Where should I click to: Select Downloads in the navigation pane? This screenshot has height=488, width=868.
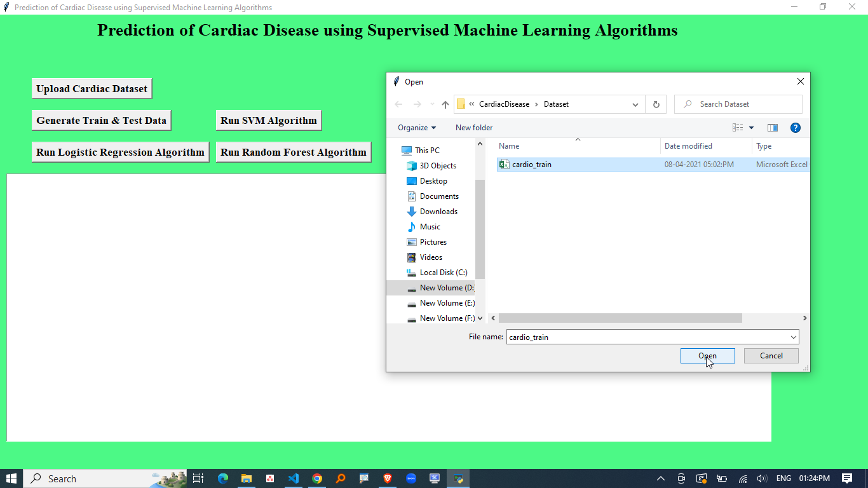(438, 212)
